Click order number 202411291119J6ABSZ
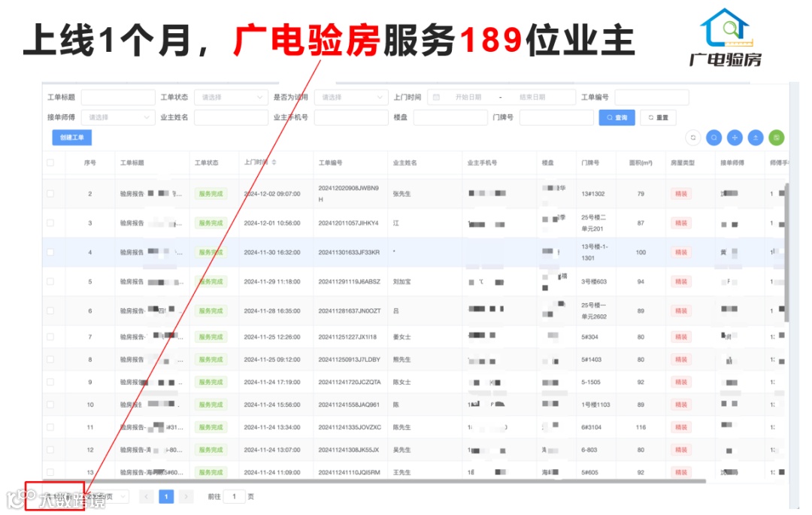Viewport: 812px width, 515px height. [350, 282]
